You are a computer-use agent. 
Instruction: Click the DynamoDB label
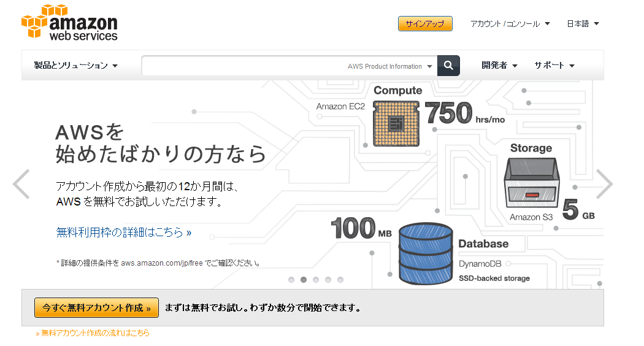coord(480,264)
